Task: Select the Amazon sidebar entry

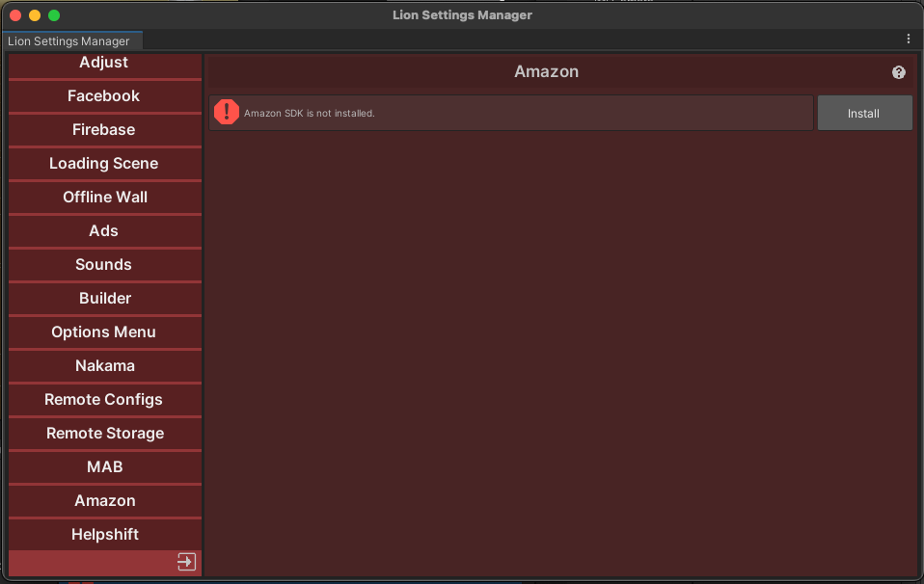Action: pos(105,501)
